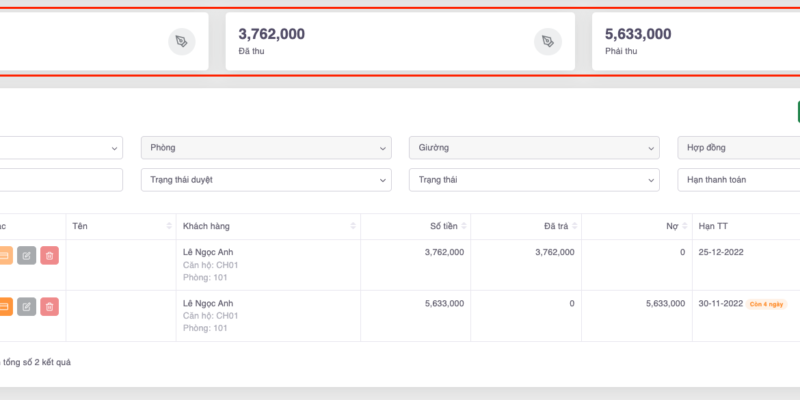Click the pen icon on the Đã thu card
The image size is (800, 400).
tap(548, 41)
